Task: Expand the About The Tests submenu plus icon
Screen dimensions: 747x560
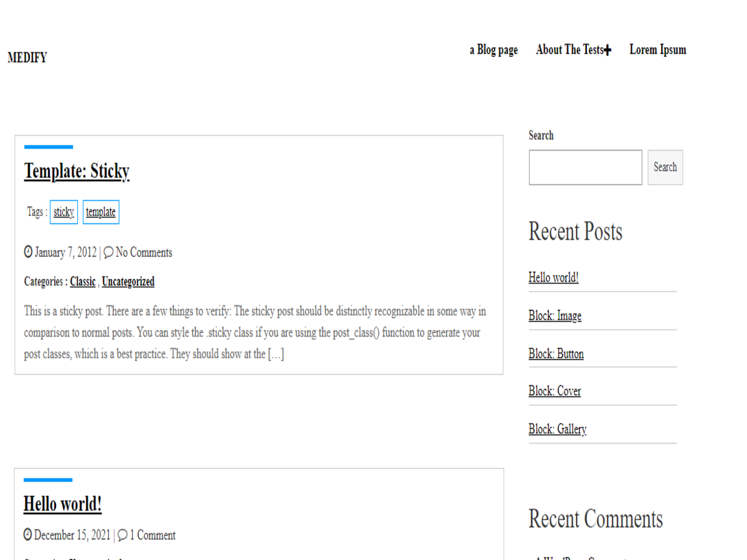Action: 609,49
